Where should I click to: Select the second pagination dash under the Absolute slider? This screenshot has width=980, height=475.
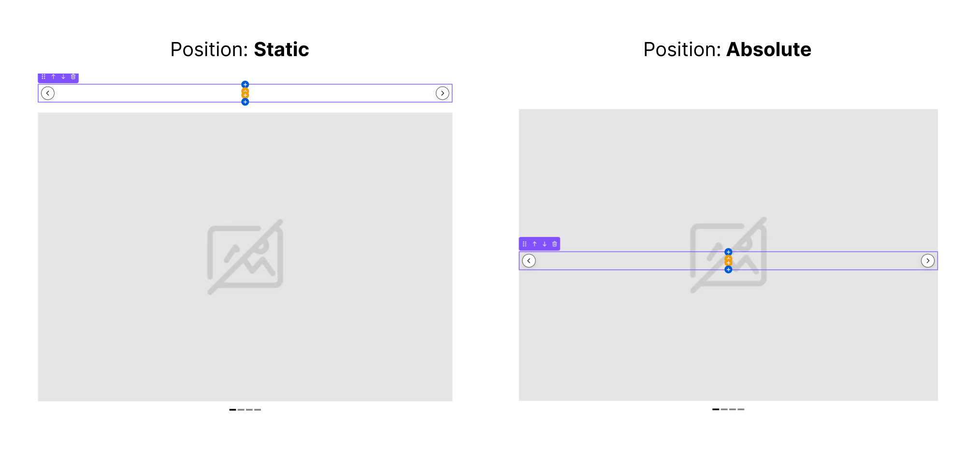(724, 410)
